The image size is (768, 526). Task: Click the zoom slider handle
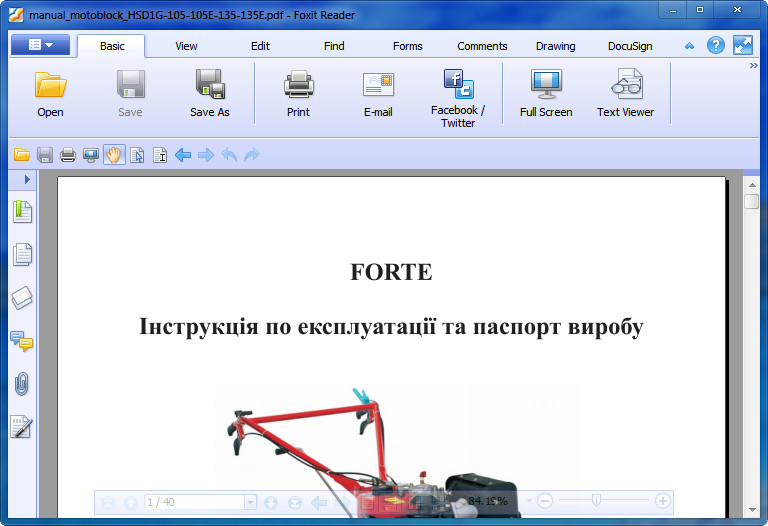[x=596, y=500]
